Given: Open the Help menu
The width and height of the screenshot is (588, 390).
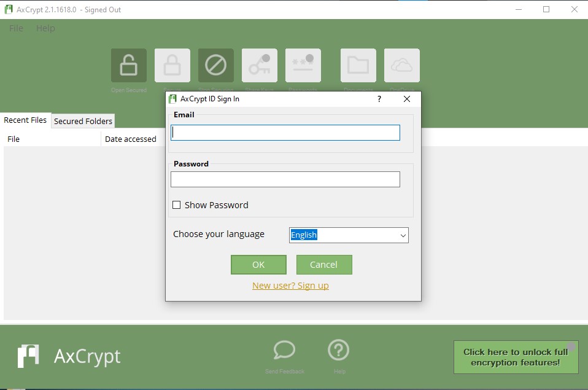Looking at the screenshot, I should tap(45, 28).
